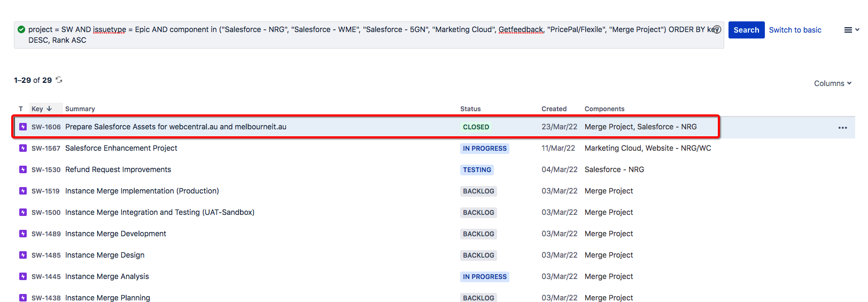
Task: Open issue key SW-1438
Action: pyautogui.click(x=46, y=298)
